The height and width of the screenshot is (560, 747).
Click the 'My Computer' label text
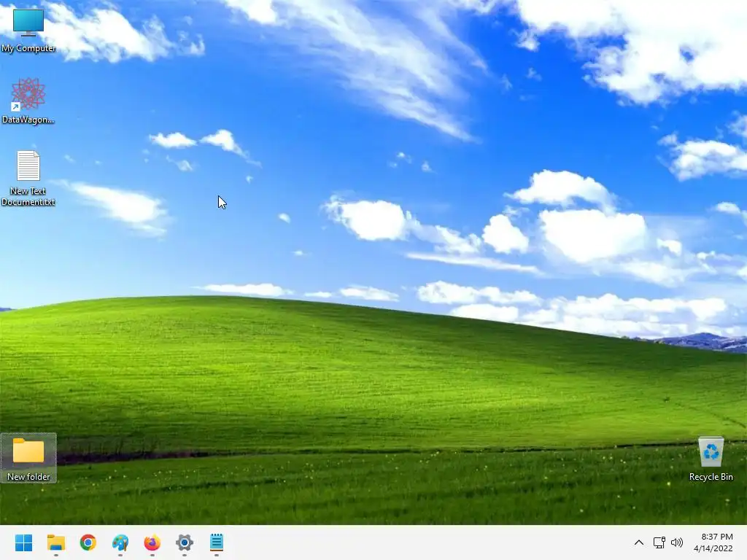[28, 48]
